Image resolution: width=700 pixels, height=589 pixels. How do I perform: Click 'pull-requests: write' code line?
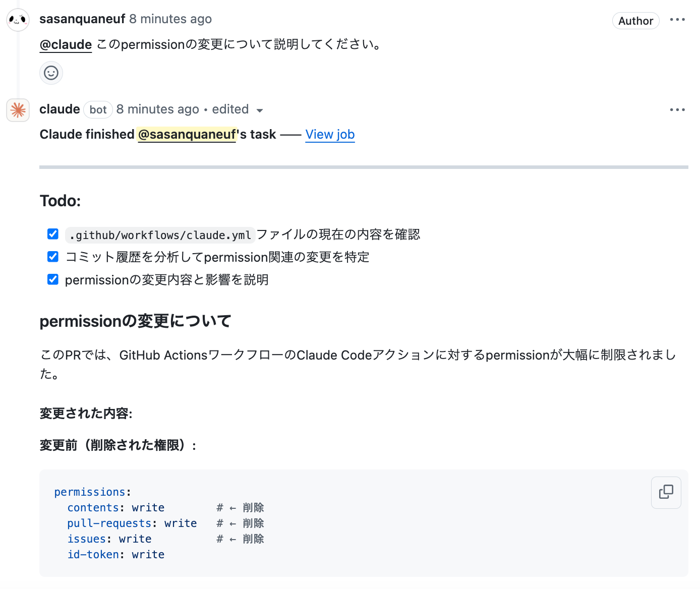[132, 523]
